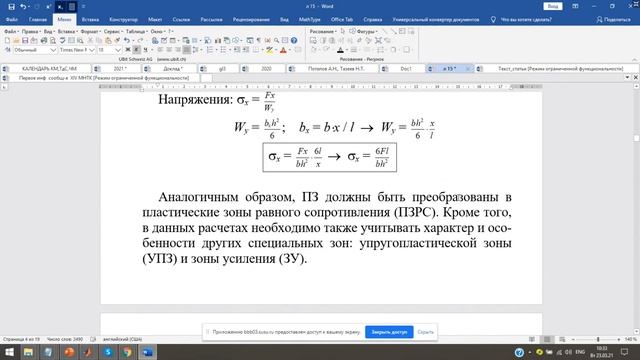Open the classic 'Формат' menu dropdown

[90, 31]
